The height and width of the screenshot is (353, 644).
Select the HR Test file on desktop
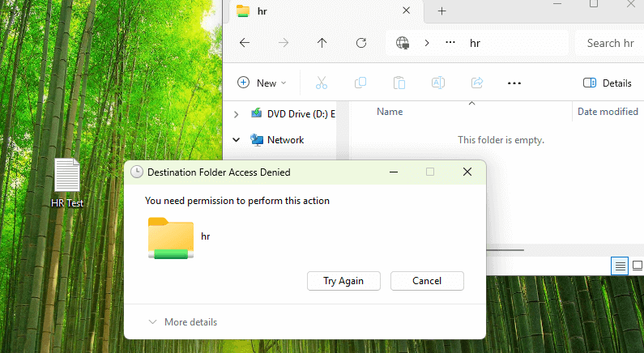[x=67, y=183]
